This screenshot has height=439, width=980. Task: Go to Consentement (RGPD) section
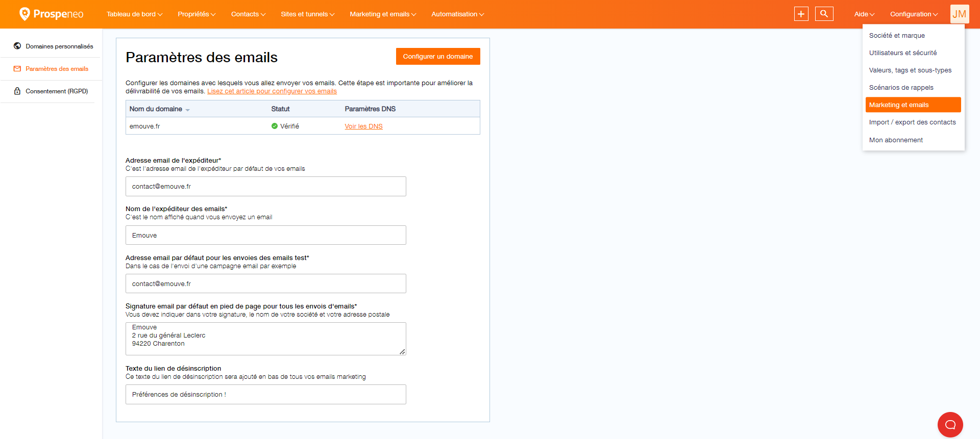tap(57, 91)
